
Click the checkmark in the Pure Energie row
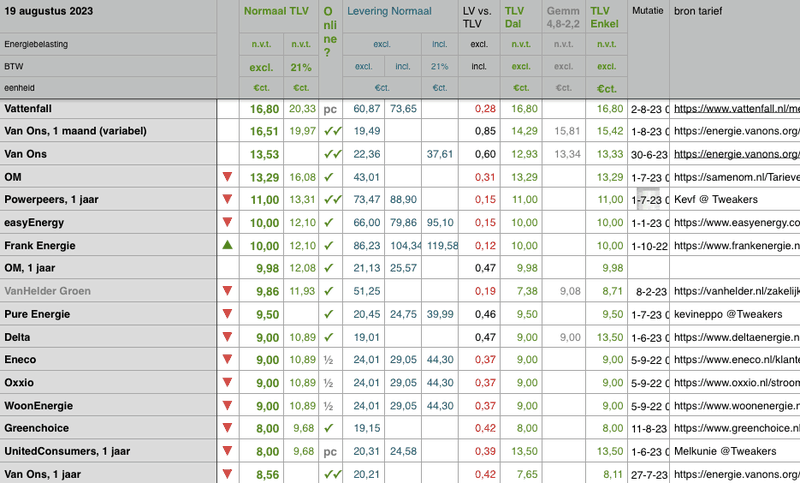pos(328,314)
